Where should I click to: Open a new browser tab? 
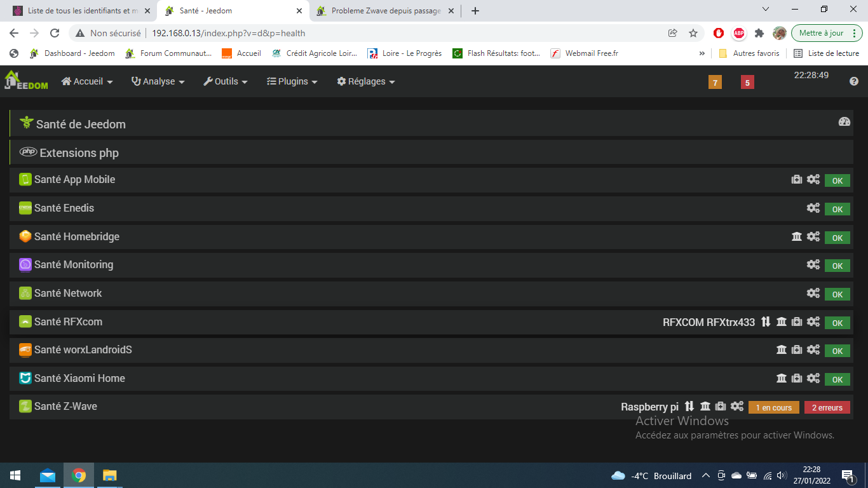click(475, 11)
